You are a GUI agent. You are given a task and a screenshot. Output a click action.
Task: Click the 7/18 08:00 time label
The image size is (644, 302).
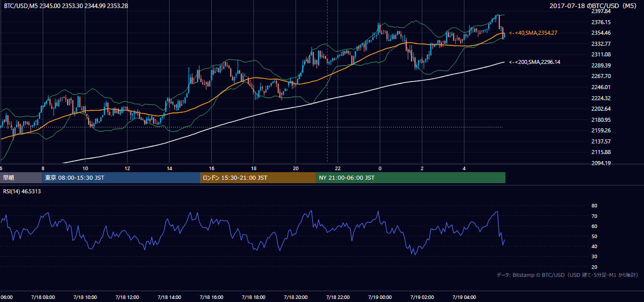[x=43, y=297]
